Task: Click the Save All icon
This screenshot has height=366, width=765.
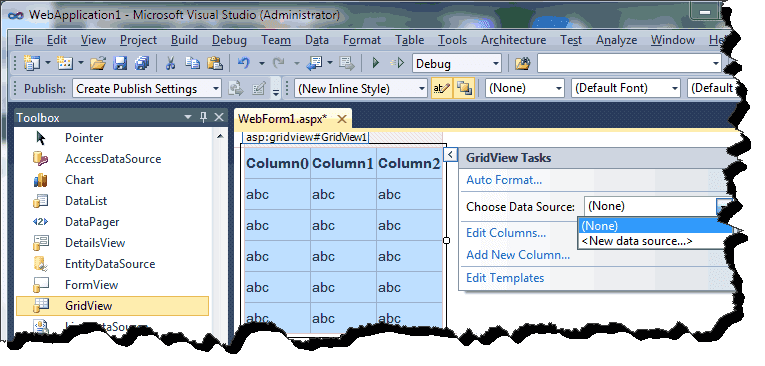Action: click(142, 63)
